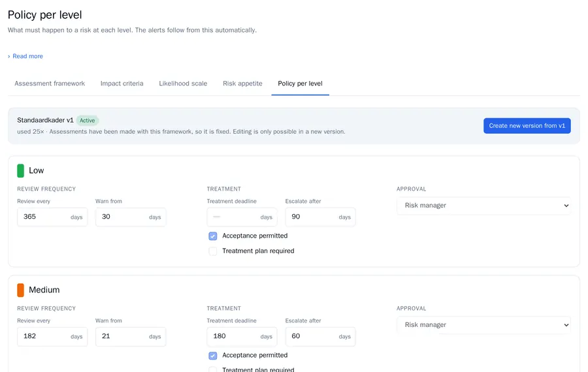
Task: Click Medium level Review every field
Action: tap(52, 336)
